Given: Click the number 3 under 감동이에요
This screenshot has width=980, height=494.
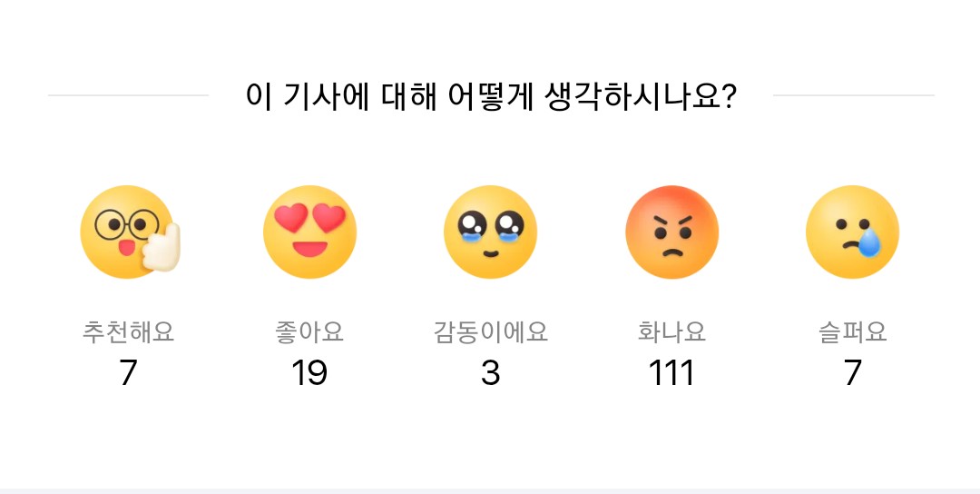Looking at the screenshot, I should pos(490,373).
